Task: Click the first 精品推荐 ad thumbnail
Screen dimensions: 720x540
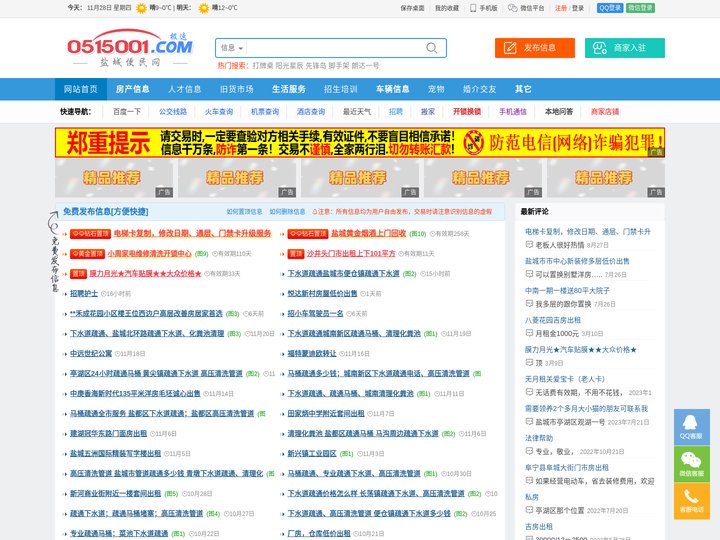Action: pos(114,178)
